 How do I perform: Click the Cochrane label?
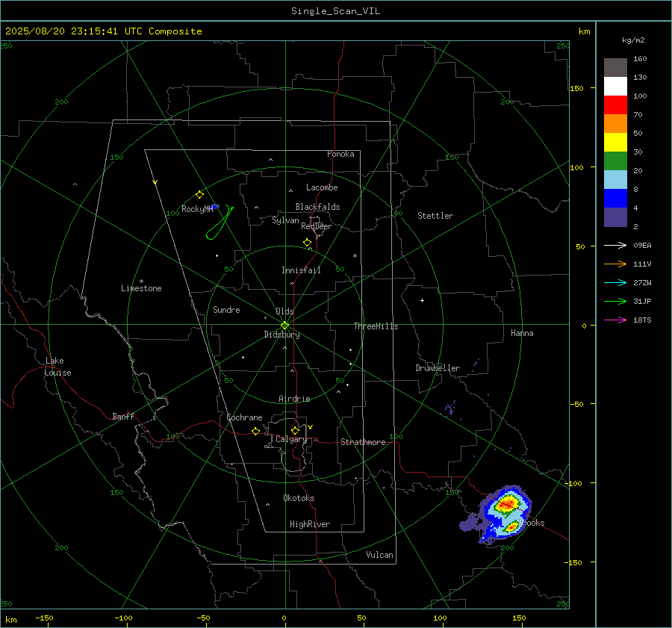[x=244, y=417]
